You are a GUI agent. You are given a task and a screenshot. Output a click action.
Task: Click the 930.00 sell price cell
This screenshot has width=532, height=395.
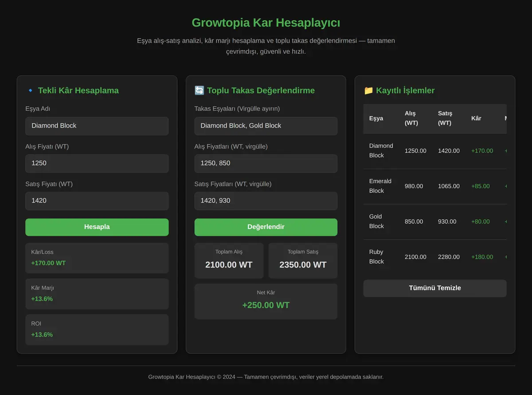tap(447, 221)
